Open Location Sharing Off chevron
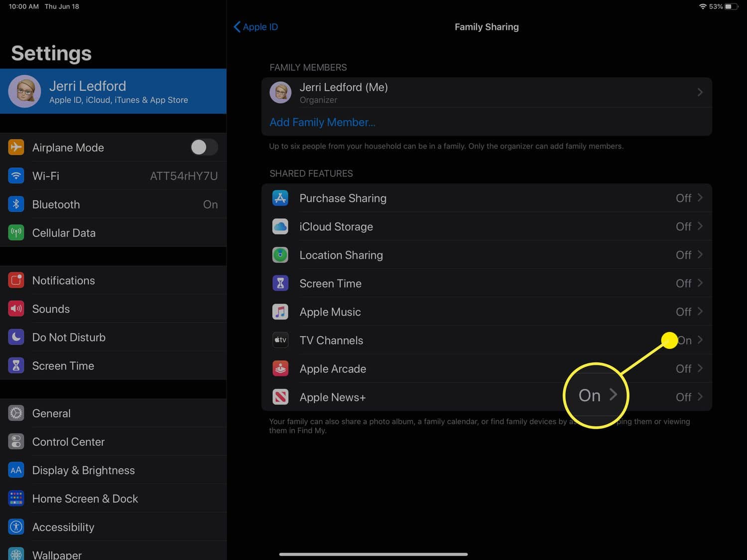This screenshot has width=747, height=560. (x=700, y=255)
